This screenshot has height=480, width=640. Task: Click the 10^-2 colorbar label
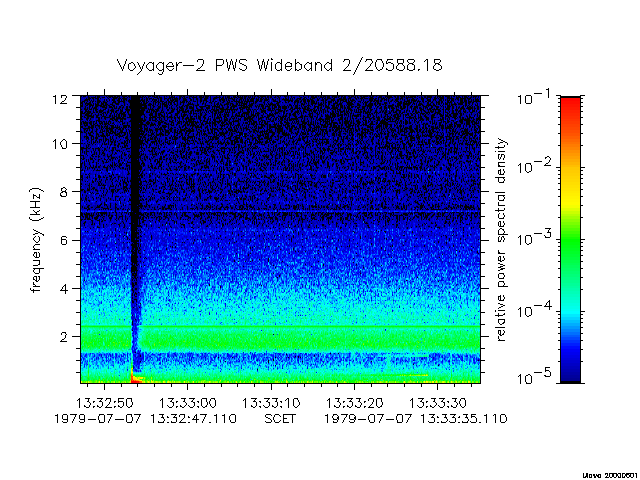click(534, 166)
